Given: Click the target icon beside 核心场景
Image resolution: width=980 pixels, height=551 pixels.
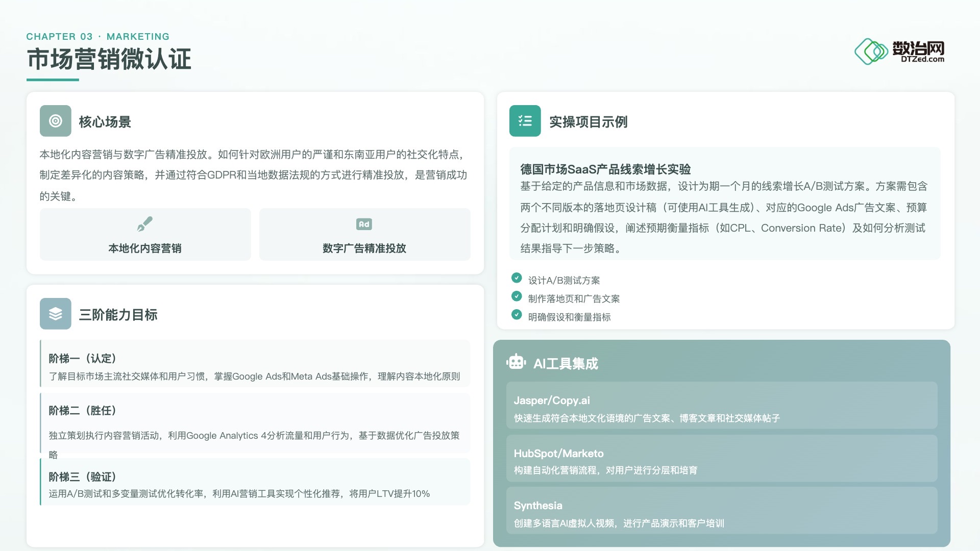Looking at the screenshot, I should point(55,121).
